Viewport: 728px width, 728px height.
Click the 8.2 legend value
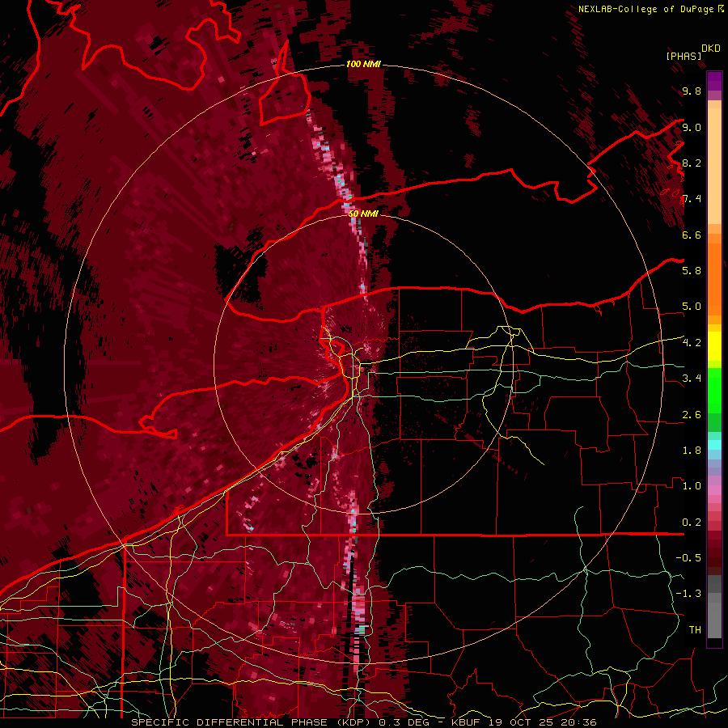coord(692,163)
